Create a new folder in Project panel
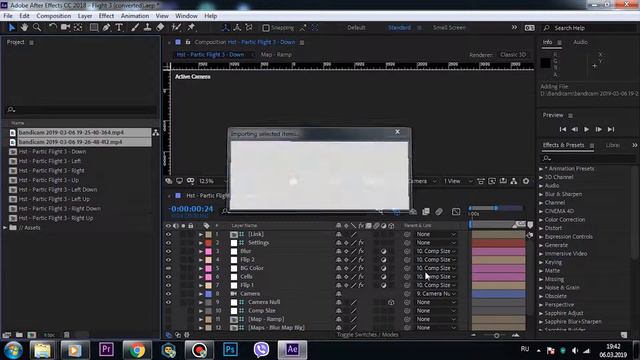This screenshot has width=640, height=360. [x=19, y=335]
